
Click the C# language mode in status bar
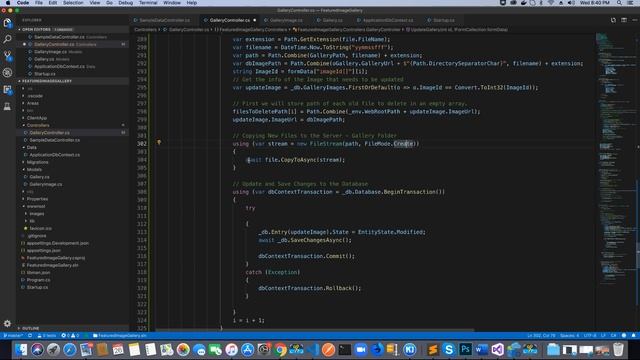[x=613, y=336]
